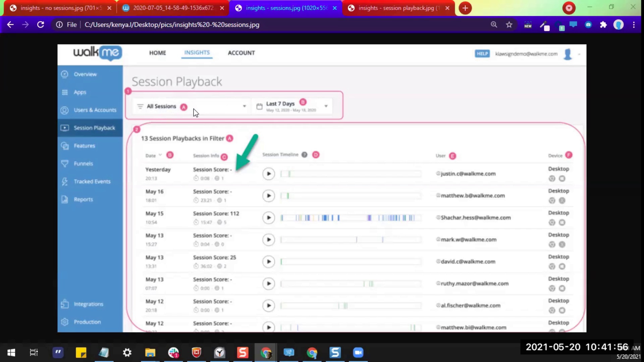Play session of matthew.b@walkme.com

tap(269, 196)
